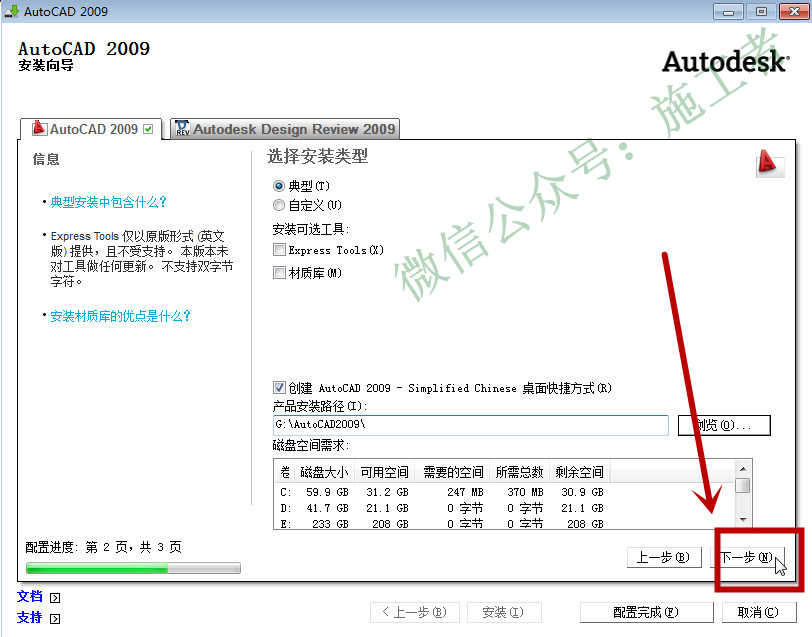Click the disk list scrollbar thumb
The image size is (812, 637).
(x=743, y=486)
